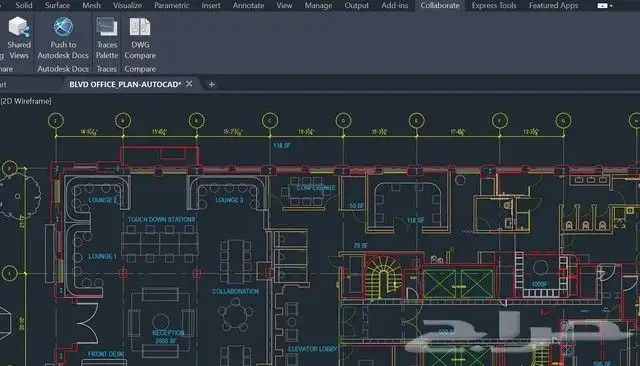The width and height of the screenshot is (640, 366).
Task: Expand the Traces panel title
Action: pos(107,69)
